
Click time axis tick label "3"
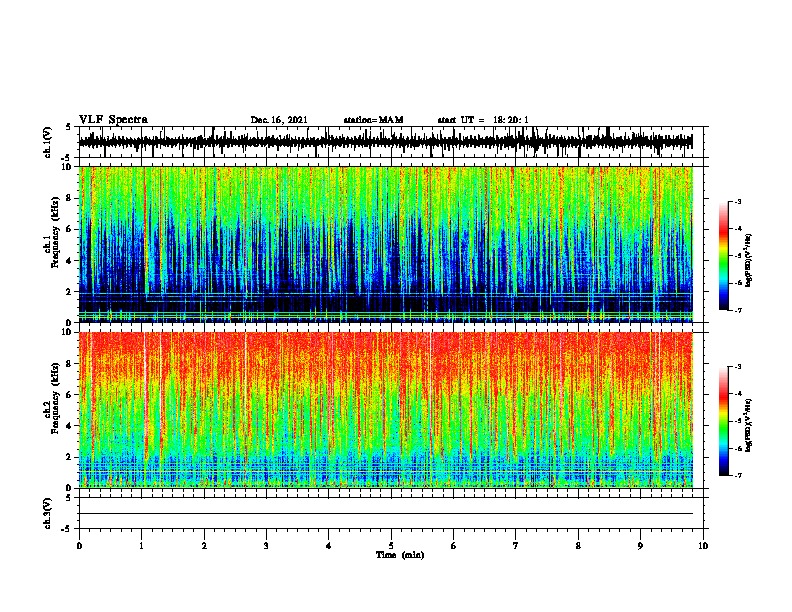click(x=266, y=546)
